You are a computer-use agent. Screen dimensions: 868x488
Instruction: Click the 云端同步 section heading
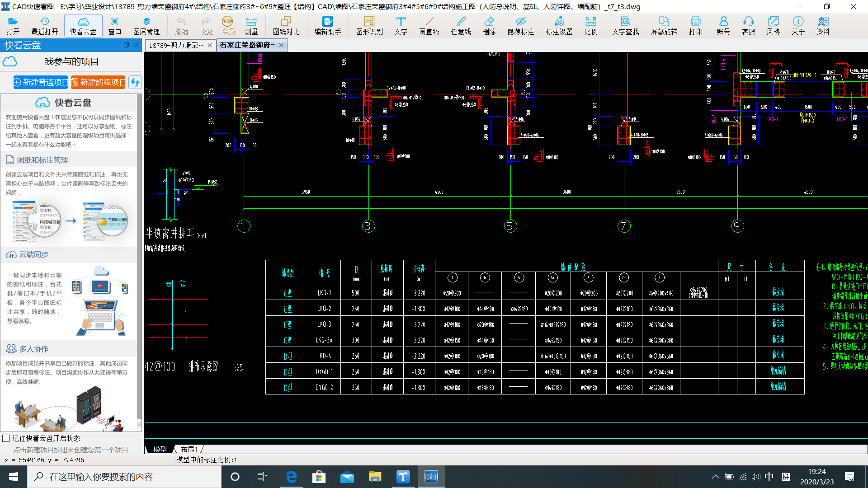tap(27, 255)
